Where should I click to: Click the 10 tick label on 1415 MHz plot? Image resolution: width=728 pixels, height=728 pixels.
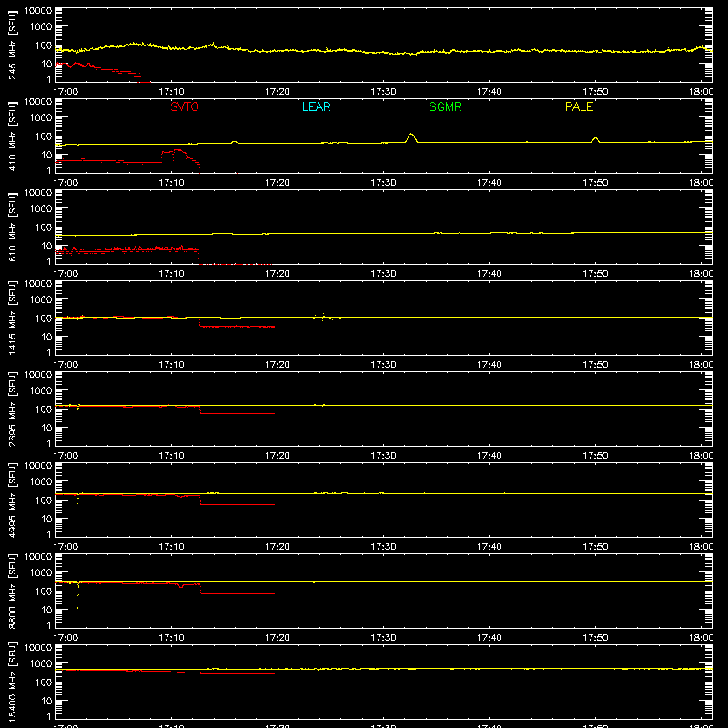click(46, 337)
